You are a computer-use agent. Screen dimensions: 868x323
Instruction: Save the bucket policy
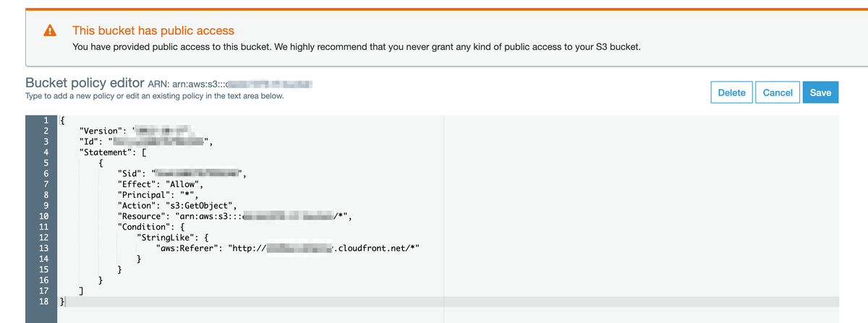820,92
